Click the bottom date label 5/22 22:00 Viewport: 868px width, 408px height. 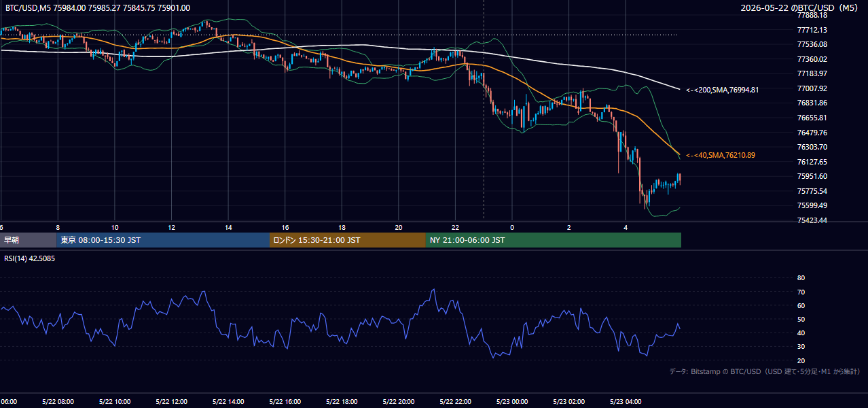[x=454, y=401]
